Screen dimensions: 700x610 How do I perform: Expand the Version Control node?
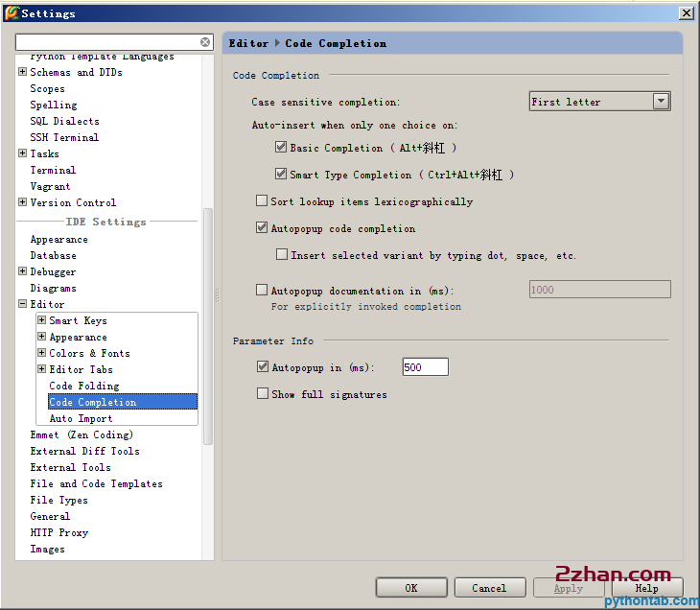[x=22, y=202]
